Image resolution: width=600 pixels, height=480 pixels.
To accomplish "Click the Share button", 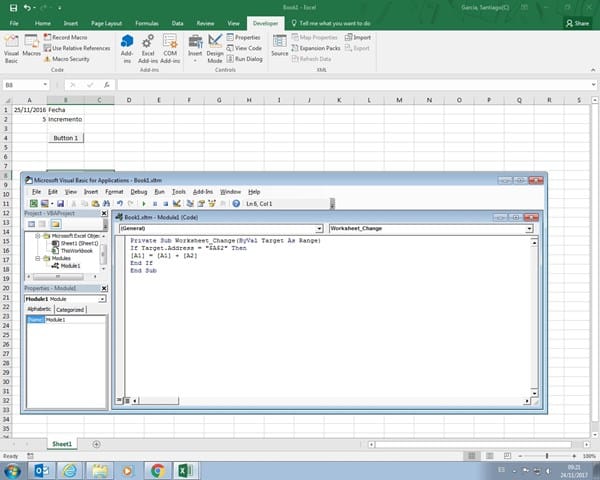I will pyautogui.click(x=577, y=21).
